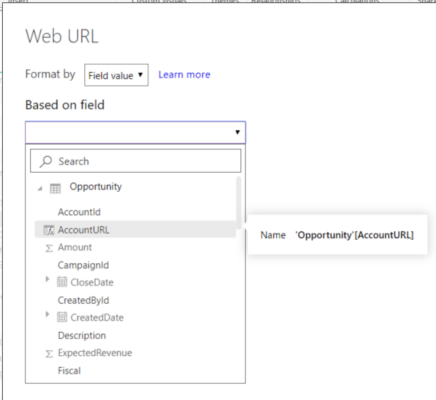
Task: Select the Fiscal field
Action: click(69, 371)
